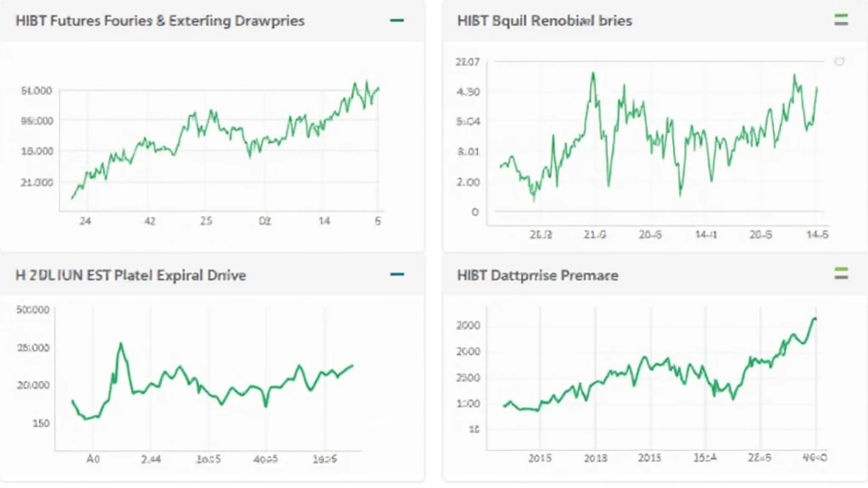
Task: Open the HIBT Bquil Renobial panel menu icon
Action: point(840,19)
